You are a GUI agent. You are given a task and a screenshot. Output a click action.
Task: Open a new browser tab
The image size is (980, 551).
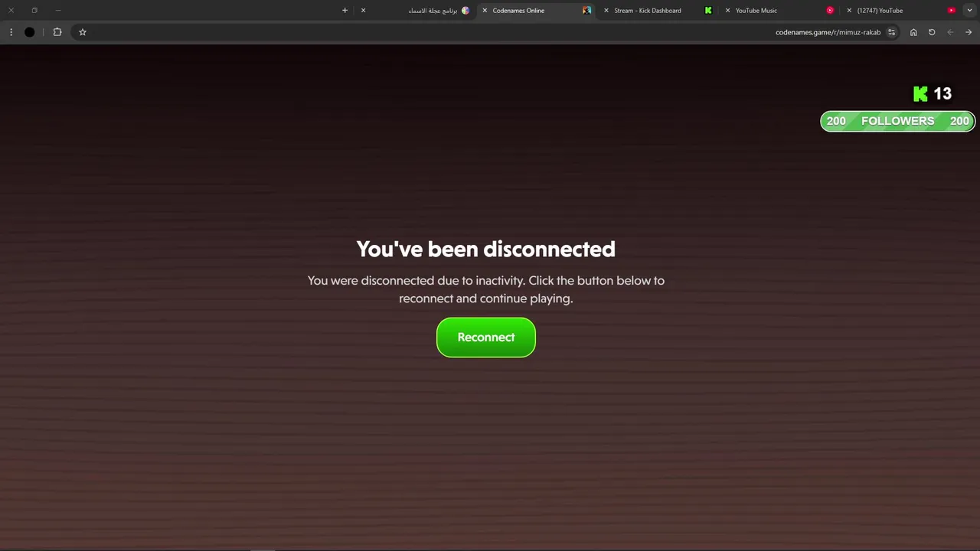[x=345, y=11]
